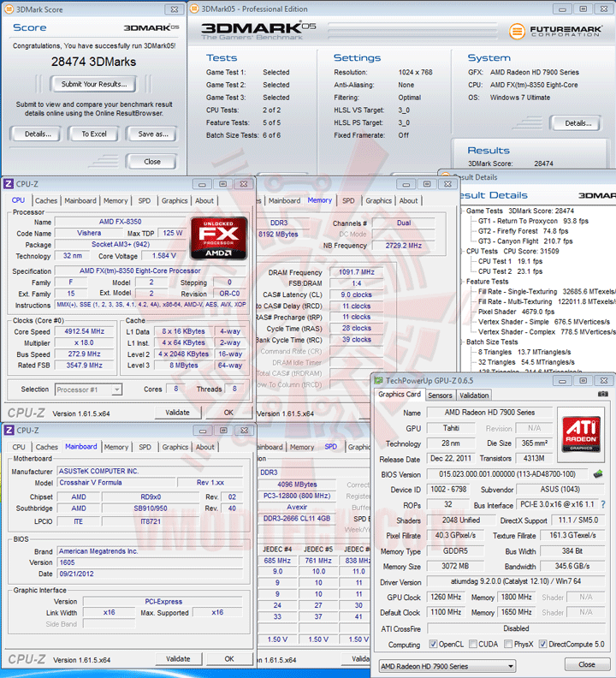Open the AMD Radeon HD 7900 Series dropdown

[x=447, y=666]
